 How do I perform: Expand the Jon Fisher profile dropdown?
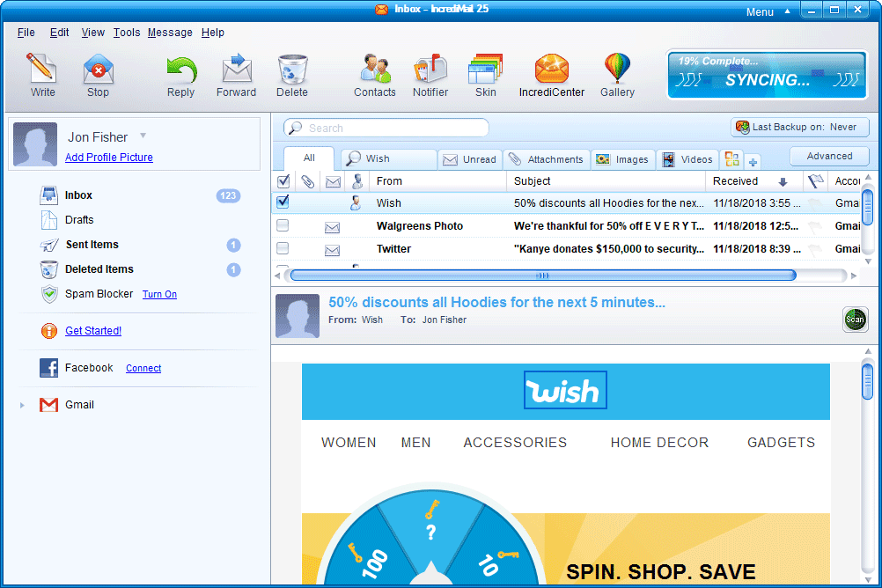[x=143, y=136]
